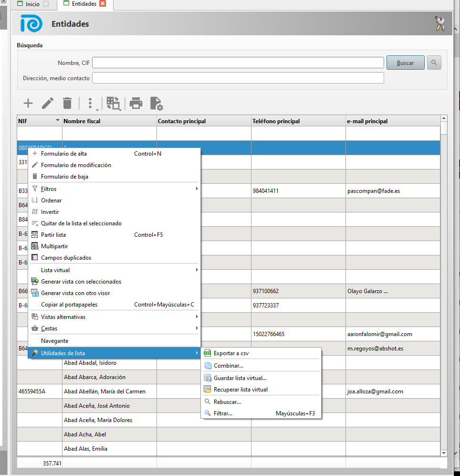The image size is (460, 476).
Task: Click the table scrollbar down arrow
Action: click(444, 453)
